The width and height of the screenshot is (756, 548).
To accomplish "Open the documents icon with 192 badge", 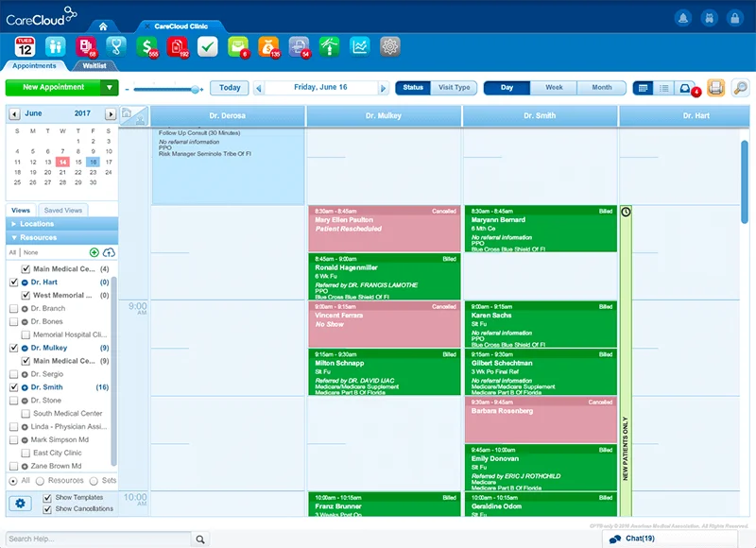I will 177,44.
